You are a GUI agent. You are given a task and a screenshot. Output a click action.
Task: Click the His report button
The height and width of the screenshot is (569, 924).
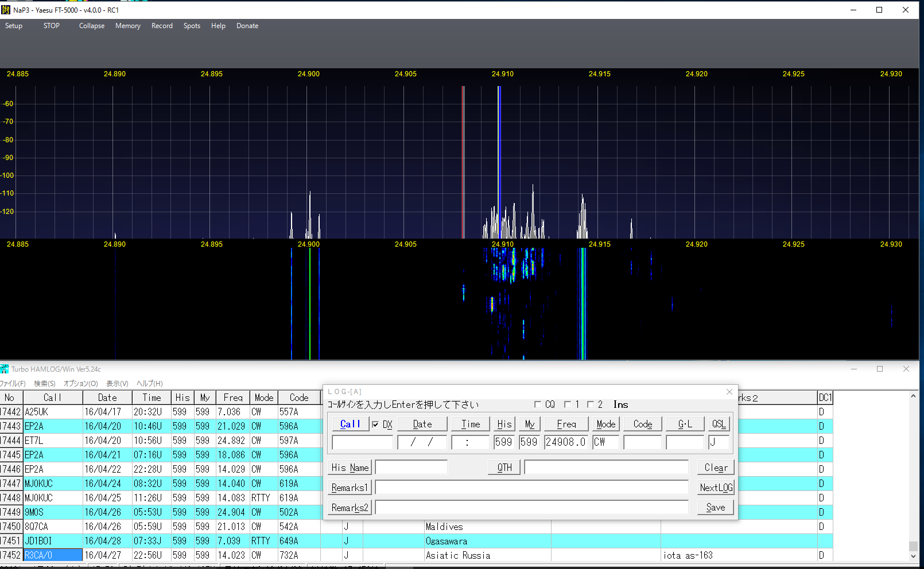pos(504,424)
